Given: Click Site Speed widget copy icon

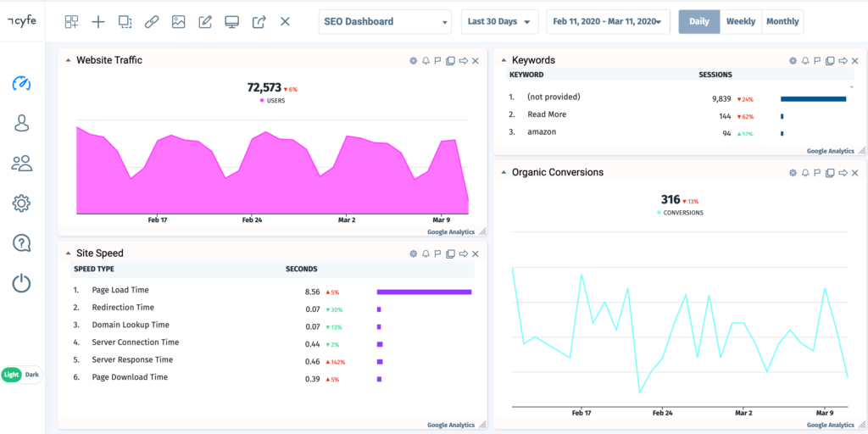Looking at the screenshot, I should tap(450, 253).
